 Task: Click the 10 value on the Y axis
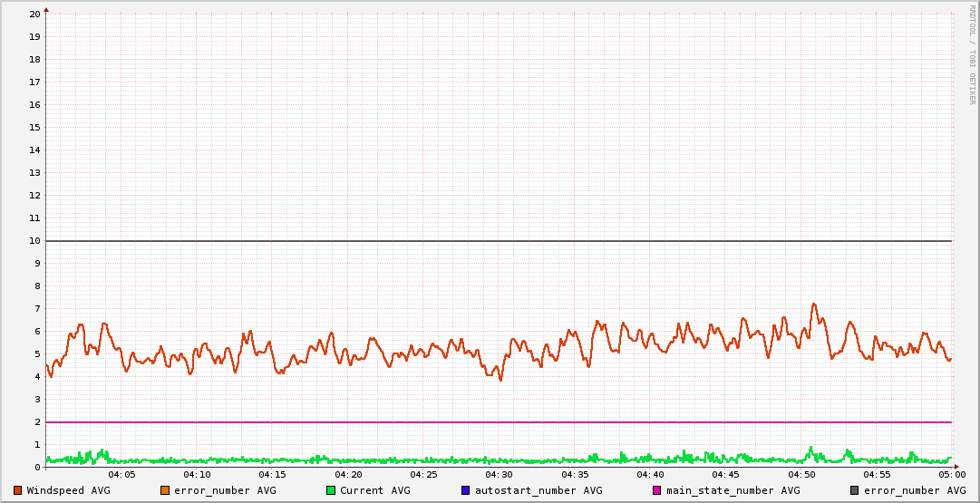34,241
